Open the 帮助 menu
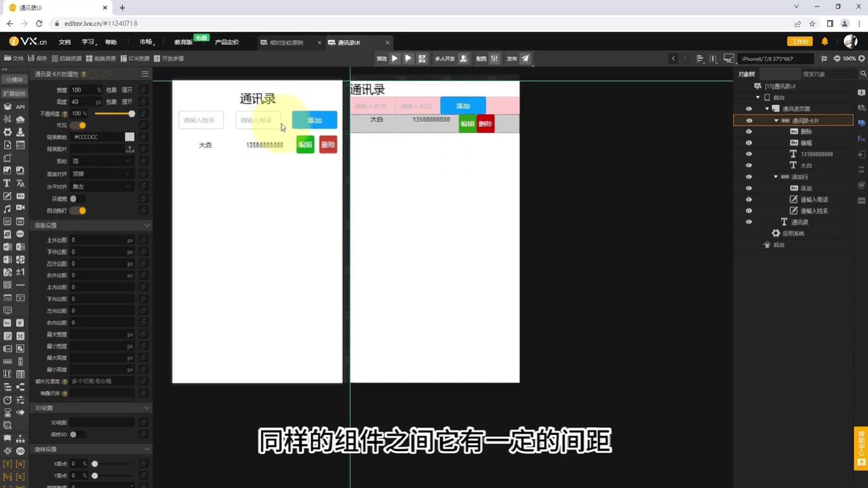Image resolution: width=868 pixels, height=488 pixels. coord(111,42)
